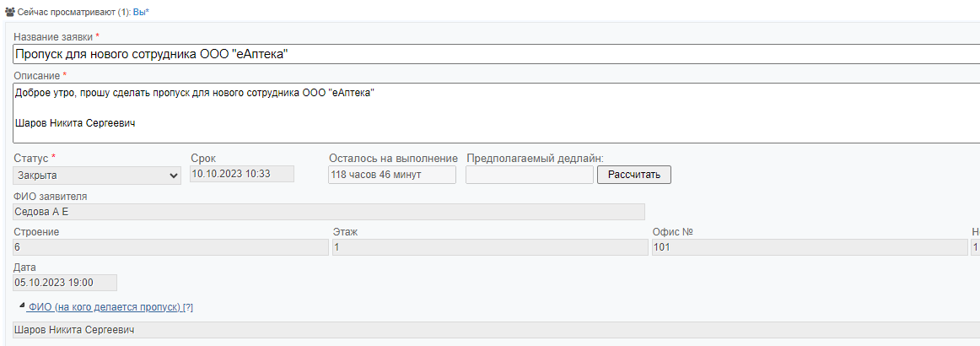Open the Статус dropdown showing Закрыта
The image size is (980, 346).
[97, 176]
